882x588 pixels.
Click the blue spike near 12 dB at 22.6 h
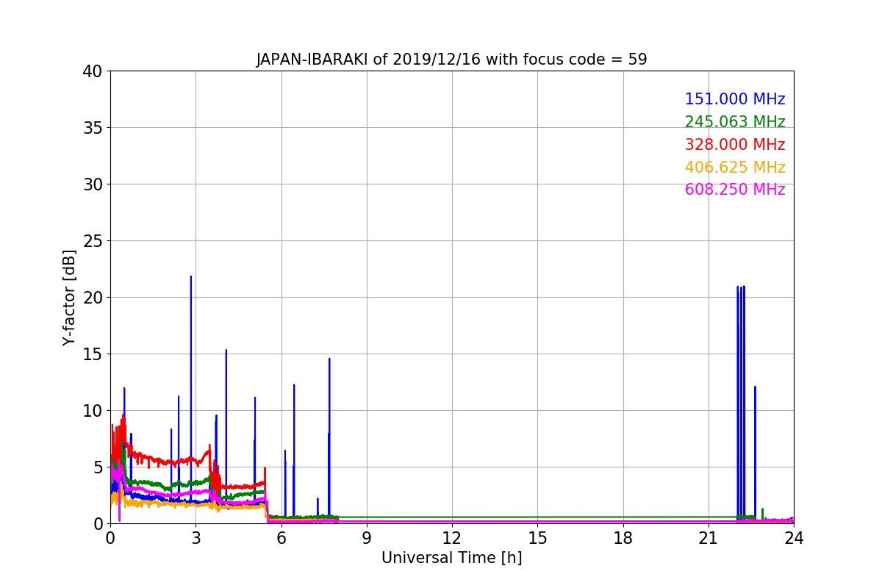click(x=755, y=452)
